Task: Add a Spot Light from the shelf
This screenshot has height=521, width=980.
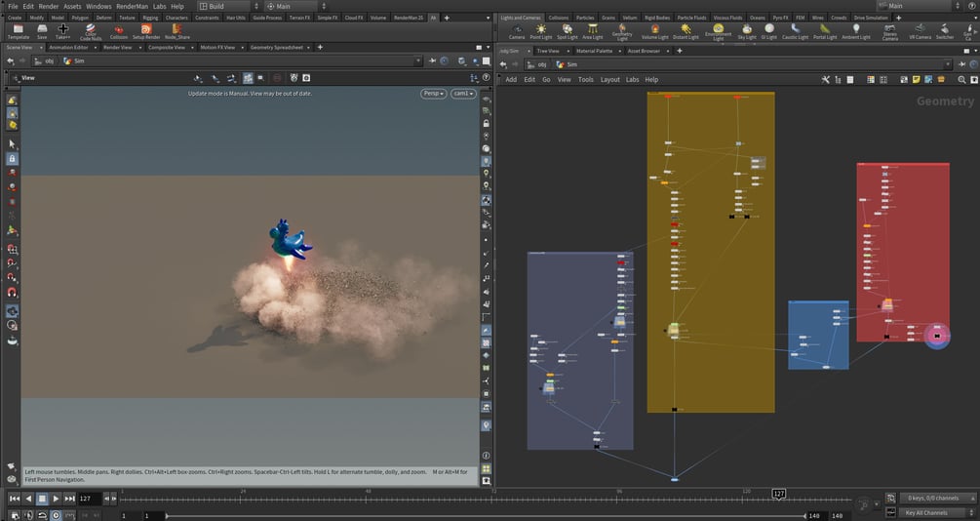Action: tap(567, 32)
